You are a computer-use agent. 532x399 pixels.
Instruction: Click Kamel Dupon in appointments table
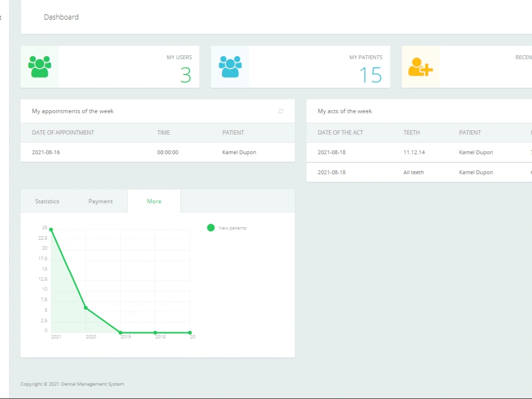(x=239, y=152)
